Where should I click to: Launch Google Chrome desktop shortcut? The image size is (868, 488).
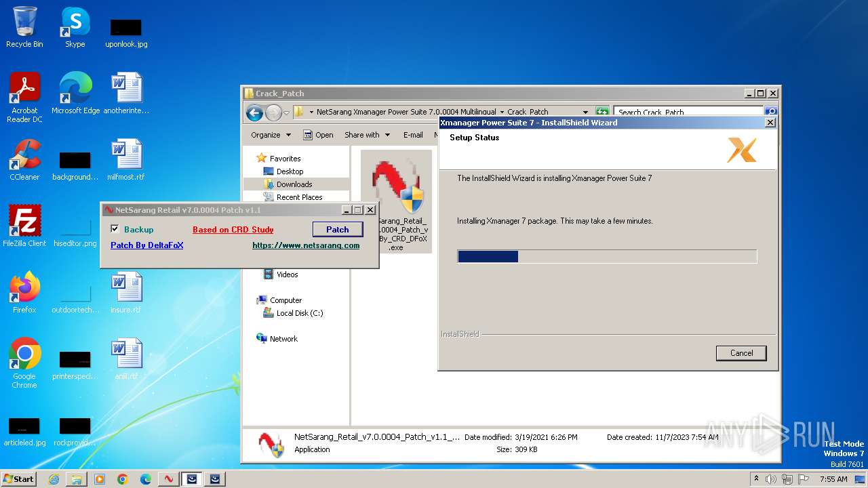click(x=24, y=363)
